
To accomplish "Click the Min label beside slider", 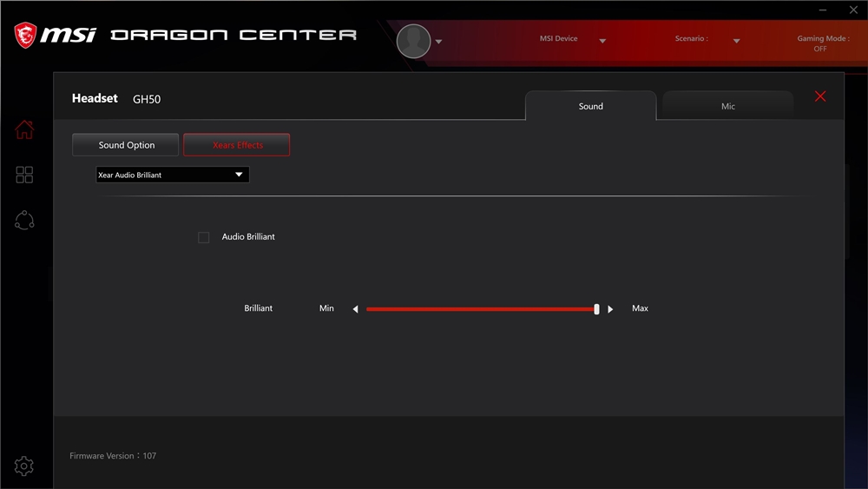I will pos(326,308).
